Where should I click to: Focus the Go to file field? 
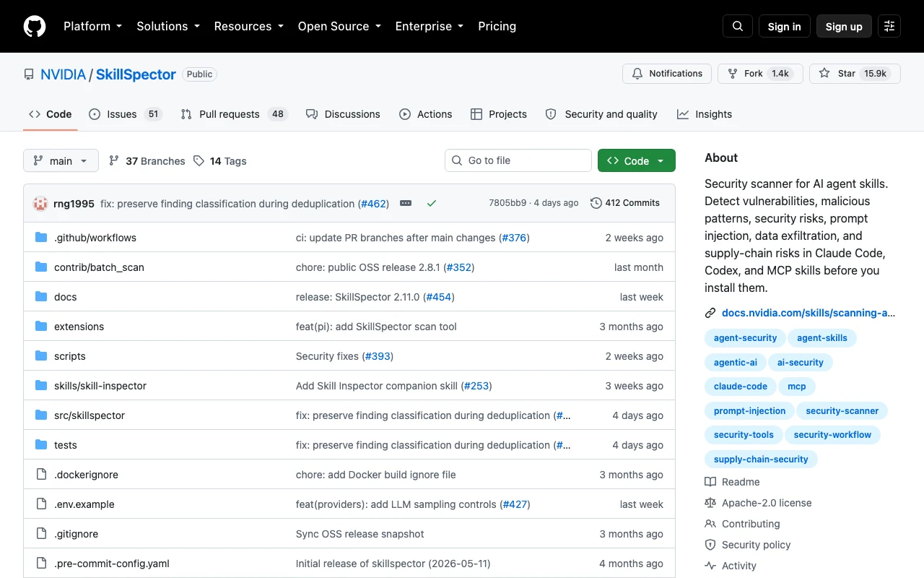point(518,160)
